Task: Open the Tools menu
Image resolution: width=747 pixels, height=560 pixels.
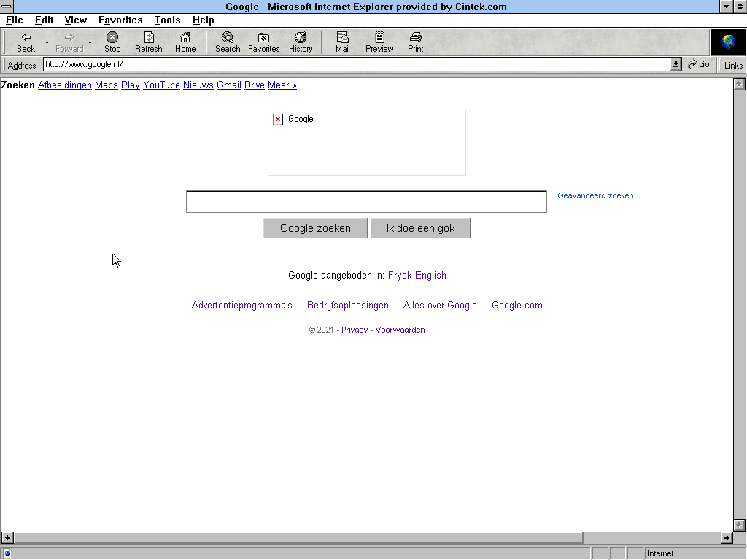Action: (167, 20)
